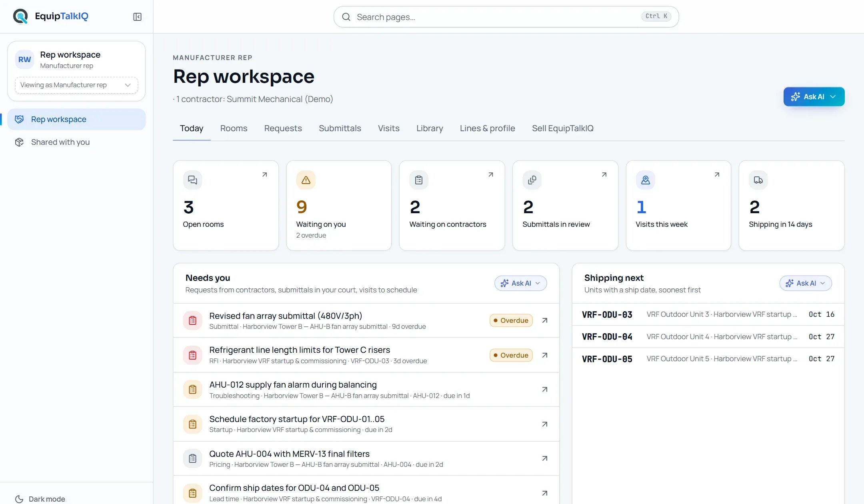Switch to the Rooms tab
The image size is (864, 504).
234,128
